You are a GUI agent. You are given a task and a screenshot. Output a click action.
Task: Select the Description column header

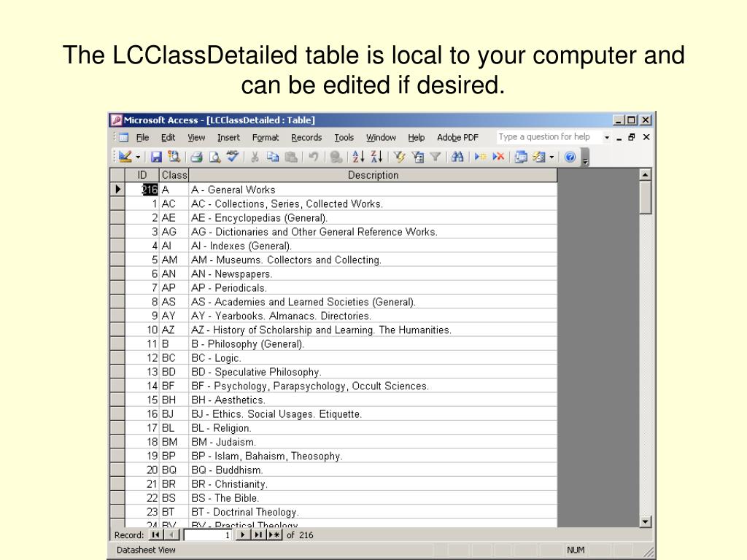(373, 175)
